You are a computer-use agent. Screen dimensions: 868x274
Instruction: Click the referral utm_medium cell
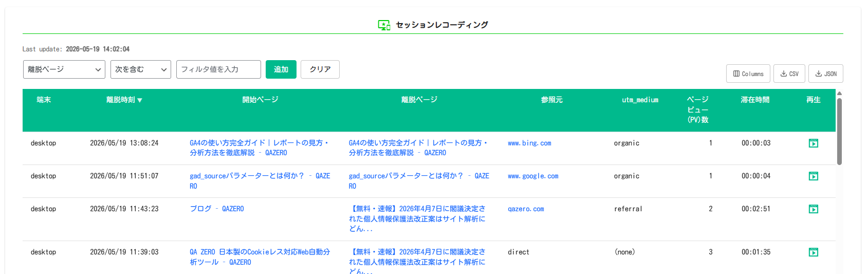click(628, 209)
